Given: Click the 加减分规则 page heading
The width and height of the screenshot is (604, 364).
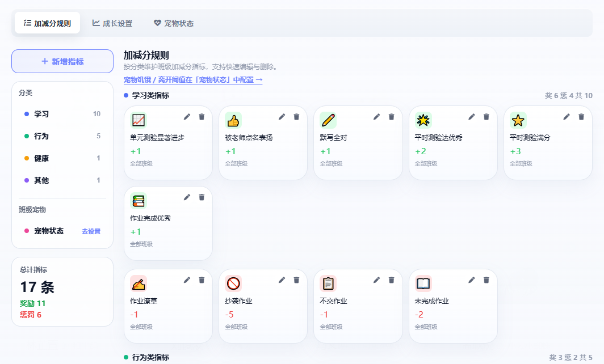Looking at the screenshot, I should point(146,55).
